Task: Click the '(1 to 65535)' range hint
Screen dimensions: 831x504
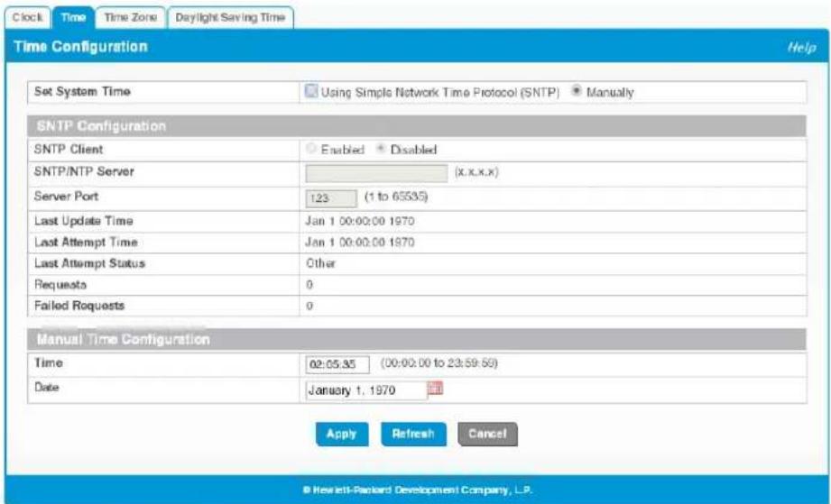Action: tap(396, 197)
